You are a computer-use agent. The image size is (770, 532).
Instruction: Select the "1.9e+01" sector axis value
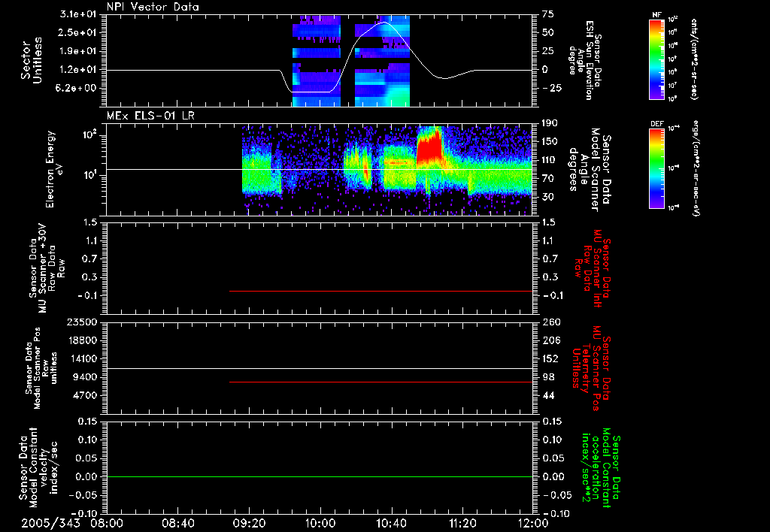[78, 51]
